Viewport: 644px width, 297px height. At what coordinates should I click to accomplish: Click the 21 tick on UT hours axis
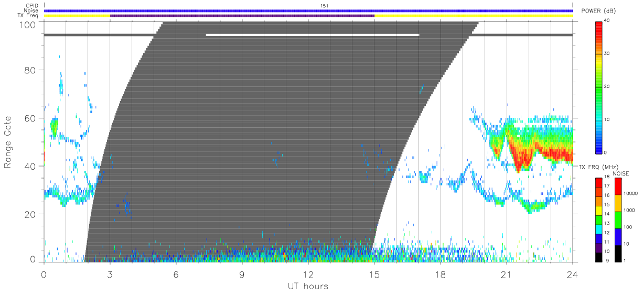(507, 274)
